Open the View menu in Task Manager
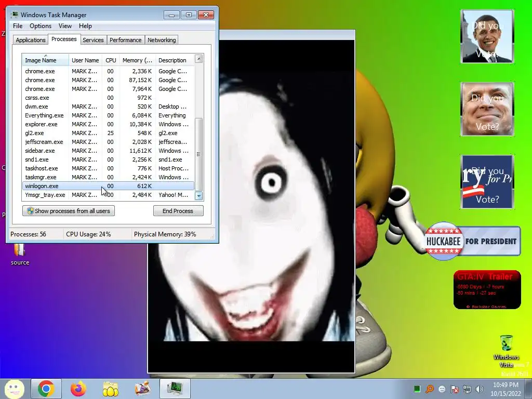The width and height of the screenshot is (532, 399). 65,26
